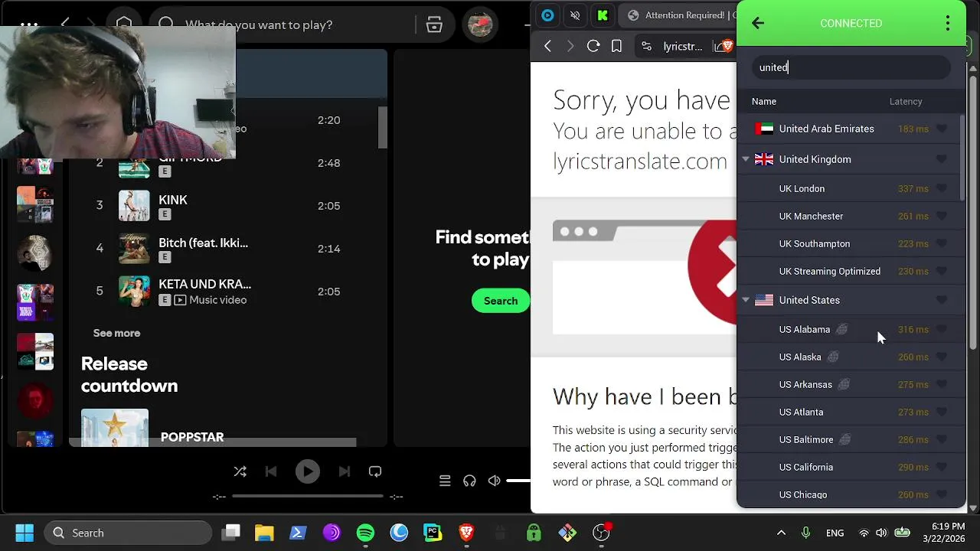Collapse the United States server group
The image size is (980, 551).
746,300
